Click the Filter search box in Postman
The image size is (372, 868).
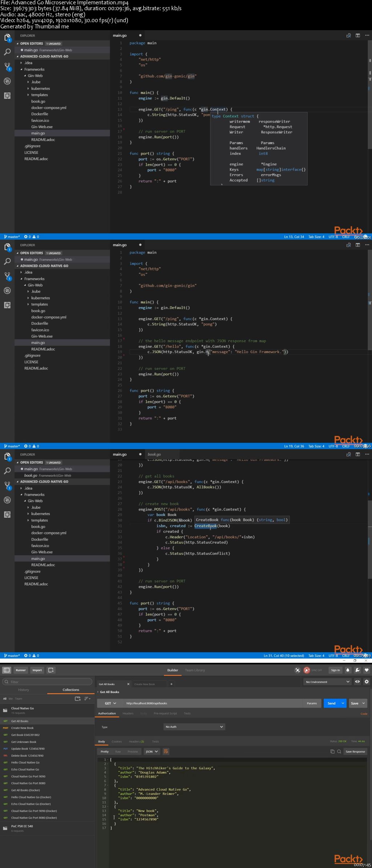click(x=47, y=681)
